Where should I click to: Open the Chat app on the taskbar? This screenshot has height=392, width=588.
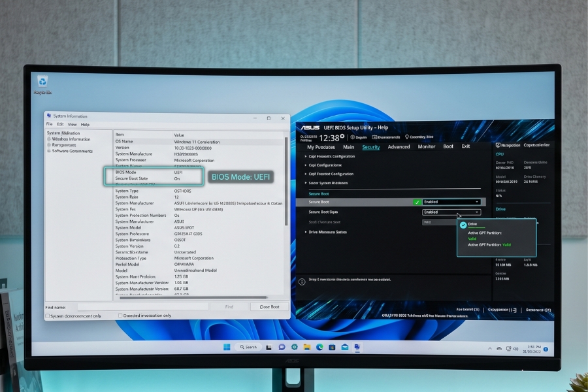282,348
